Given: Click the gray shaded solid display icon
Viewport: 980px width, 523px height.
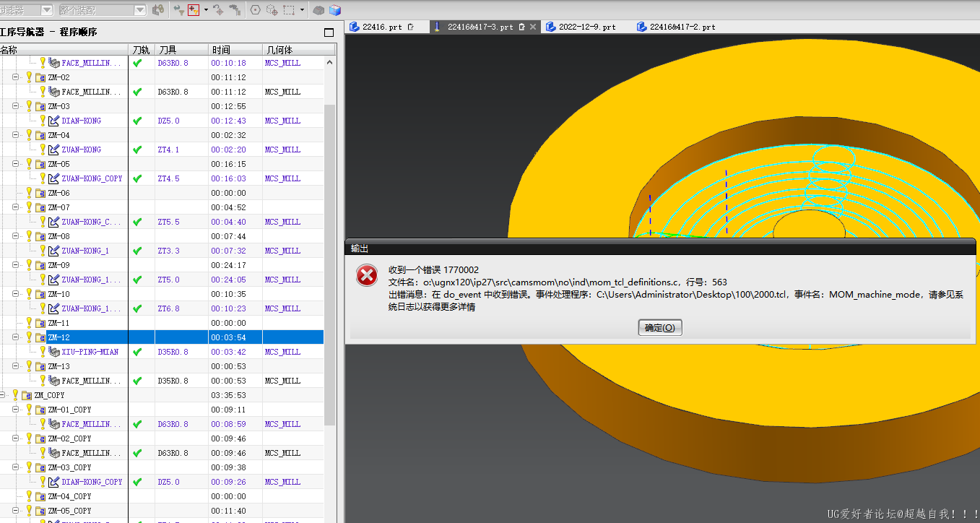Looking at the screenshot, I should pos(318,10).
